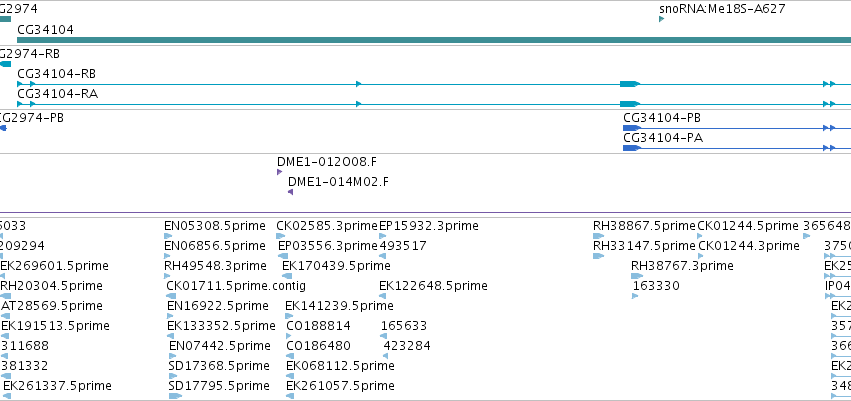
Task: Select the CG34104-PB protein label
Action: 662,118
